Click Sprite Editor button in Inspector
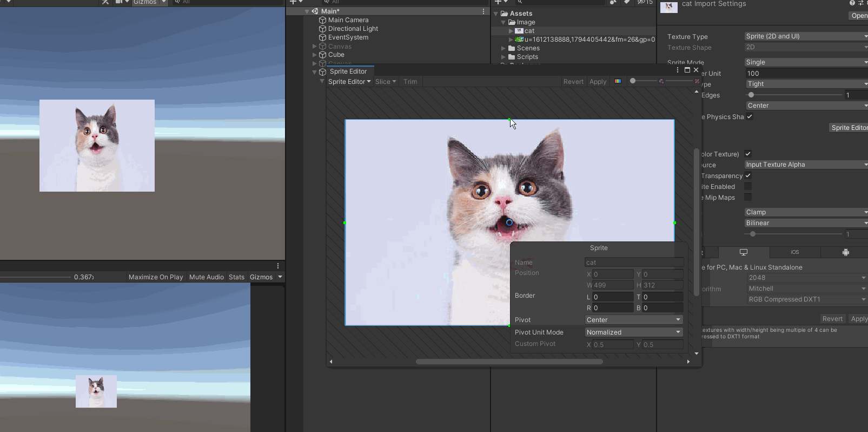The image size is (868, 432). coord(849,128)
